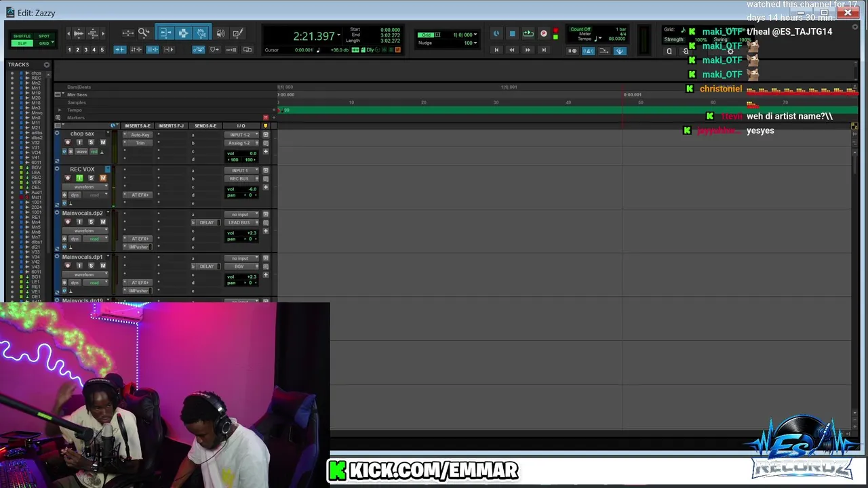868x488 pixels.
Task: Click the Play transport button
Action: point(528,33)
